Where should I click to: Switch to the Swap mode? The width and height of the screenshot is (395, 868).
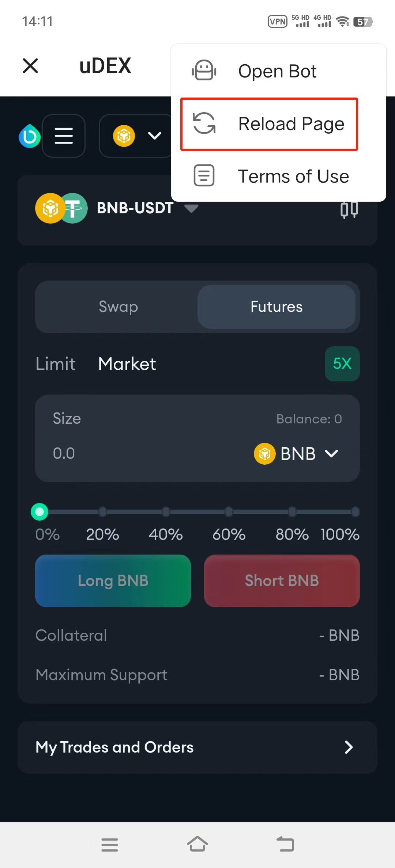(118, 307)
